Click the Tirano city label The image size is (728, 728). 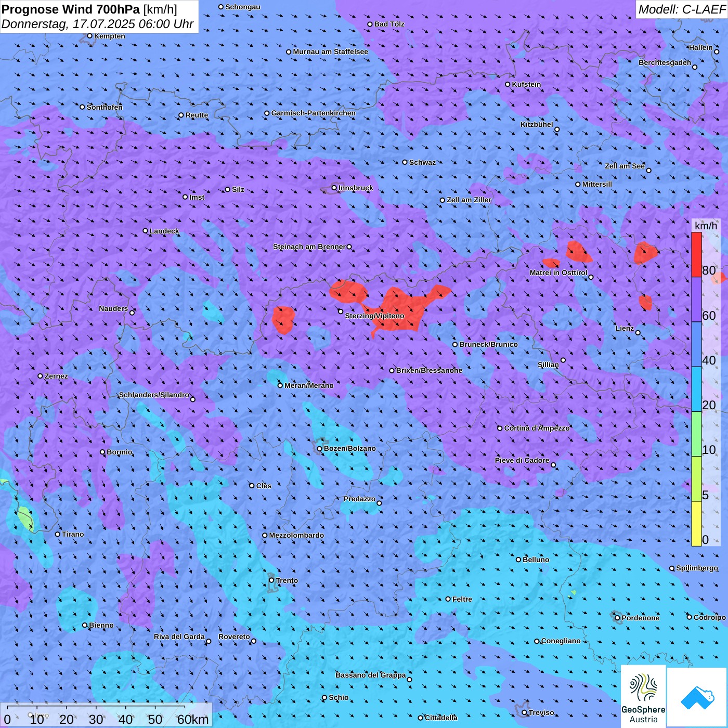pyautogui.click(x=73, y=534)
